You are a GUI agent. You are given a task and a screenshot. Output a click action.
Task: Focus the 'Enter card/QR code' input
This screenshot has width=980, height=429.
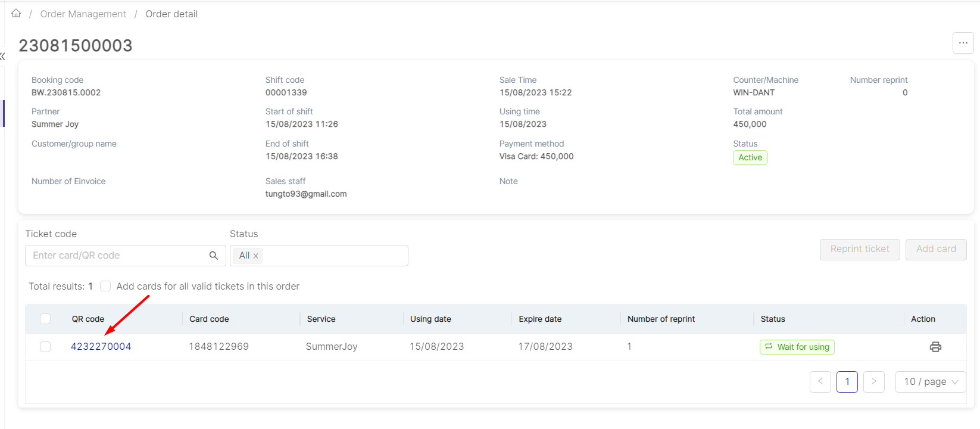(116, 256)
